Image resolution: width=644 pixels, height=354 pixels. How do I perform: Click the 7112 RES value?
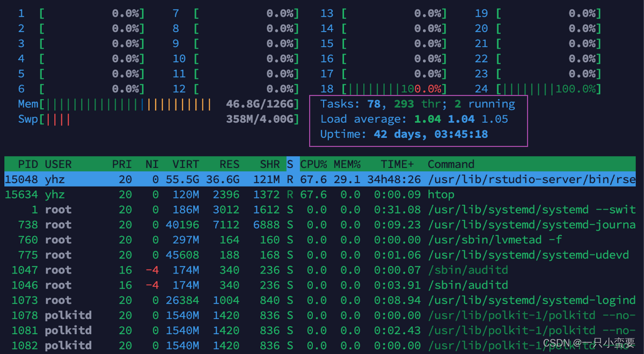[226, 225]
